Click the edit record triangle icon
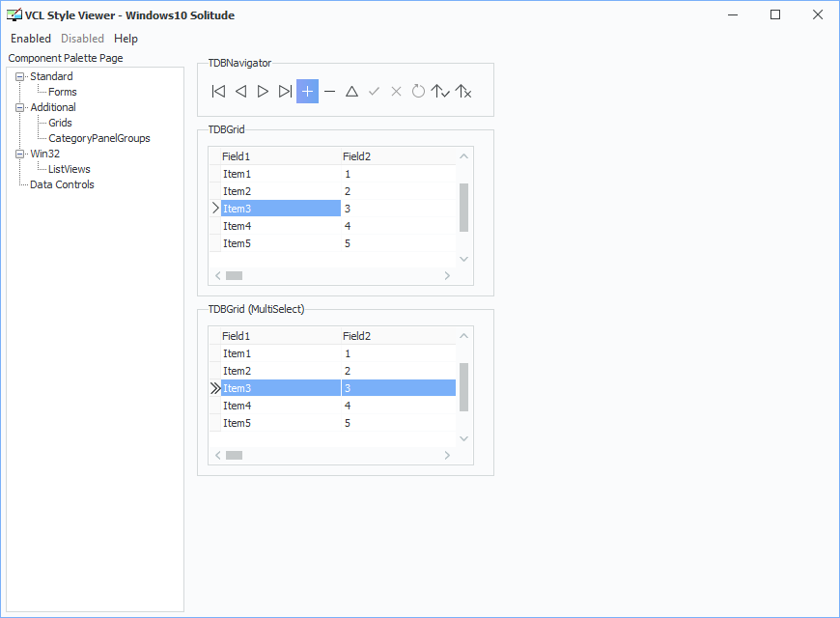 click(x=352, y=91)
